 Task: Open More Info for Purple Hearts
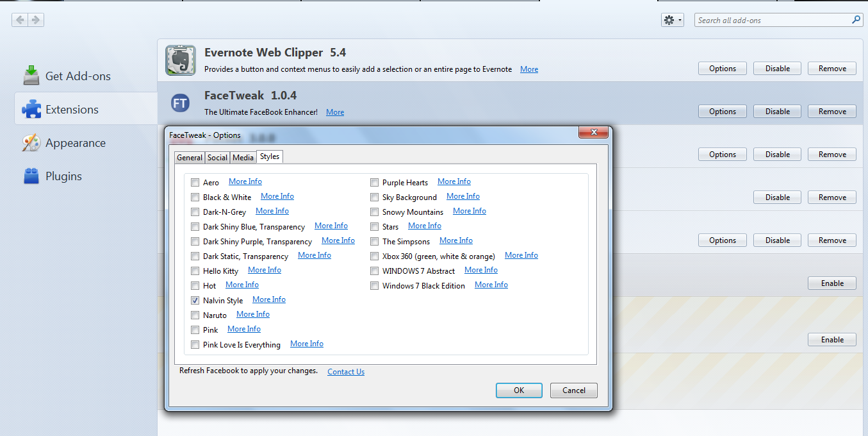pos(454,181)
